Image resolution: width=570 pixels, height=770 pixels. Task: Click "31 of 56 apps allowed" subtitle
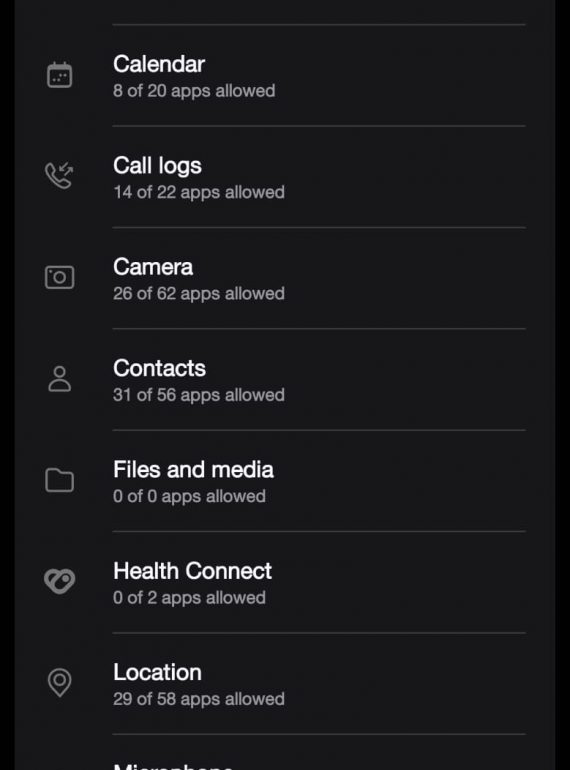click(x=199, y=395)
